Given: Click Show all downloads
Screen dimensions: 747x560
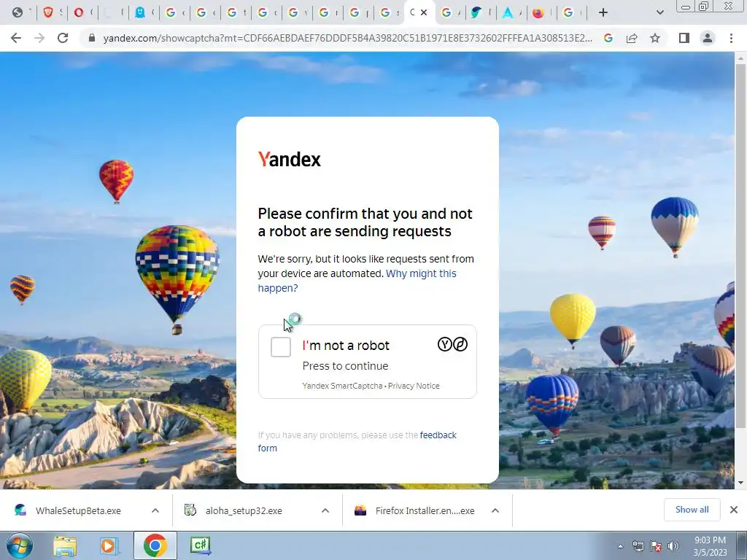Looking at the screenshot, I should tap(692, 510).
